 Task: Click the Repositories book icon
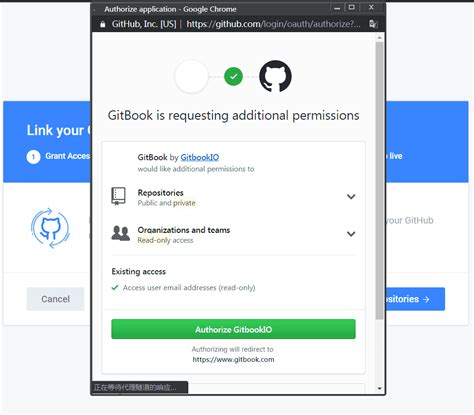118,196
